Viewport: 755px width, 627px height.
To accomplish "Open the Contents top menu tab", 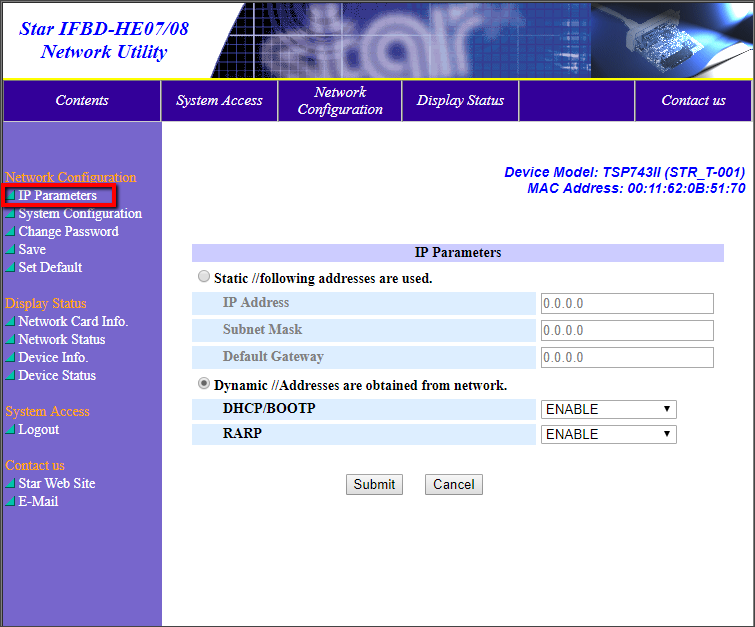I will [x=82, y=101].
